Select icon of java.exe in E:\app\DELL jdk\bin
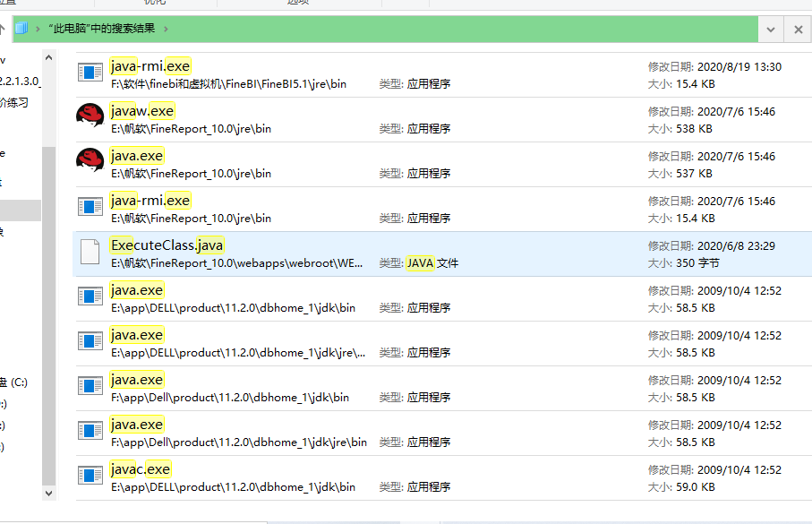812x524 pixels. click(90, 296)
